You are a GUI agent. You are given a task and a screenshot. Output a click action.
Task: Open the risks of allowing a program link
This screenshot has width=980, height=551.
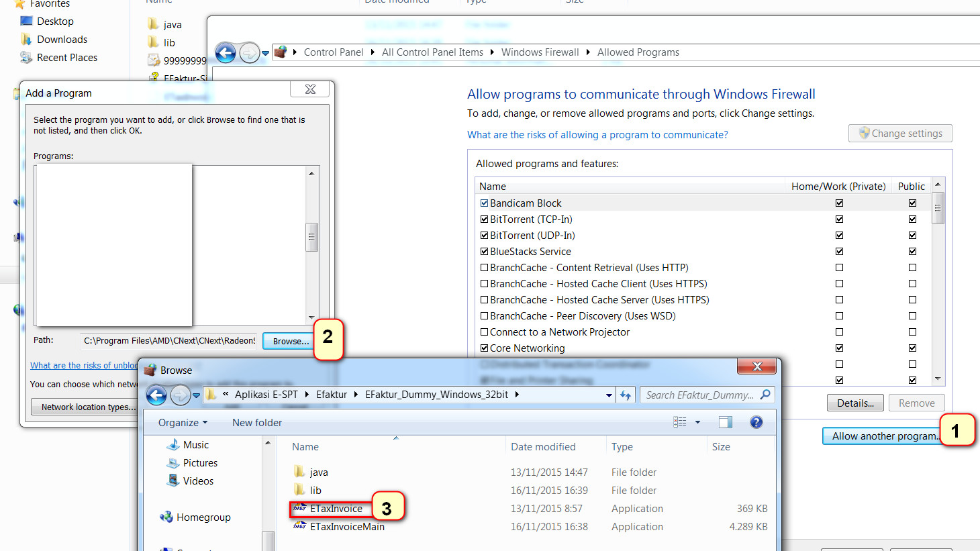point(597,135)
